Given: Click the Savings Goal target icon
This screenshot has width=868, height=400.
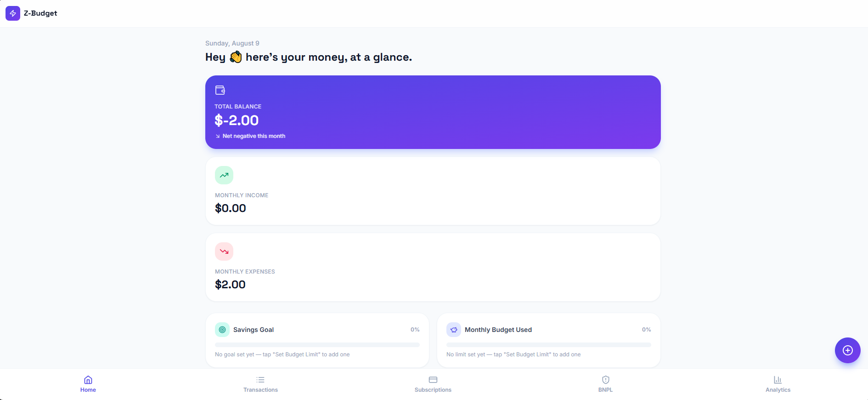Looking at the screenshot, I should (222, 330).
